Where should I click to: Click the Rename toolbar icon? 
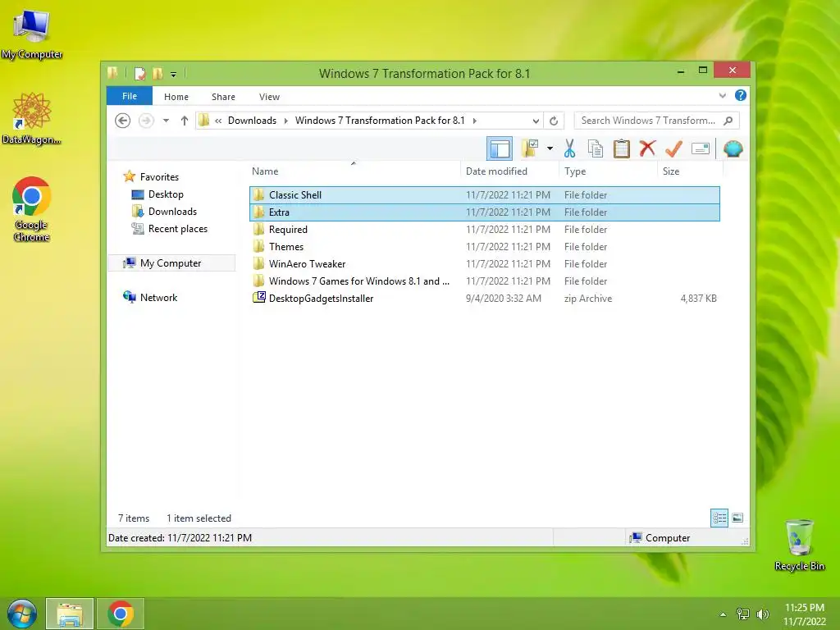701,148
